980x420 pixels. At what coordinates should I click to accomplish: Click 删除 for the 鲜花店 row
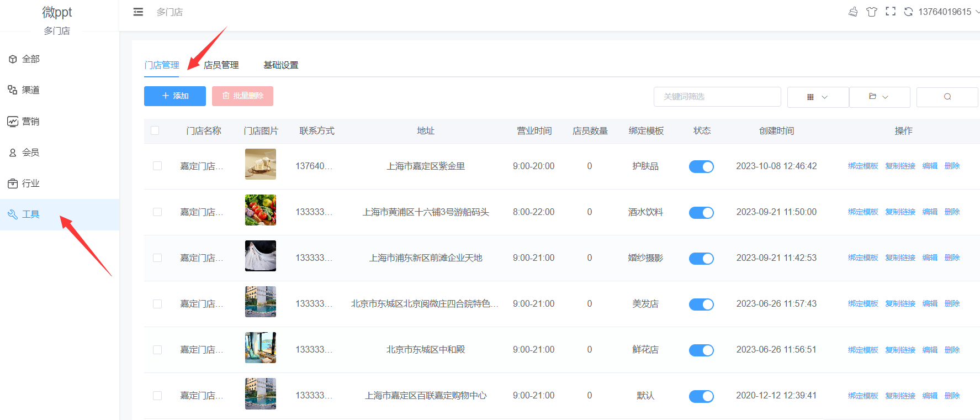(952, 350)
